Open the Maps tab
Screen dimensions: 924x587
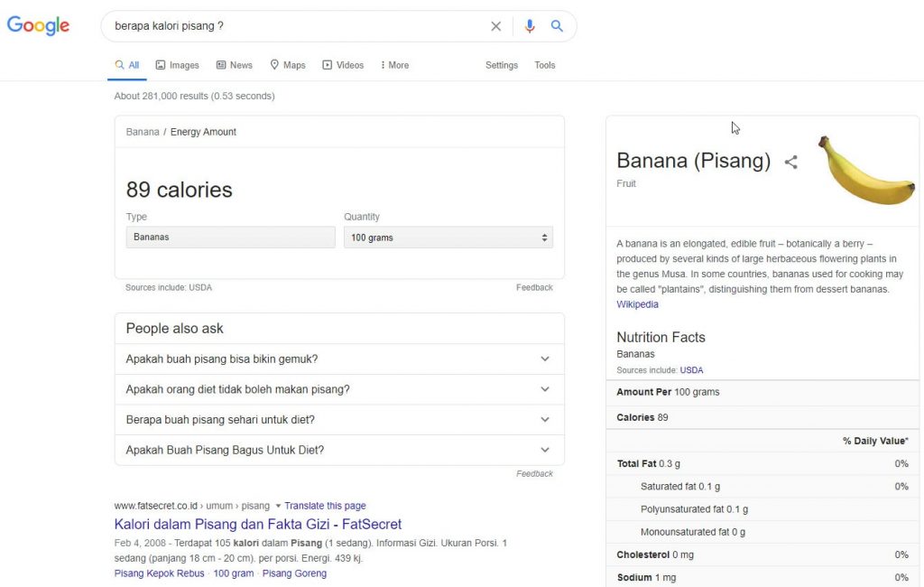tap(288, 65)
